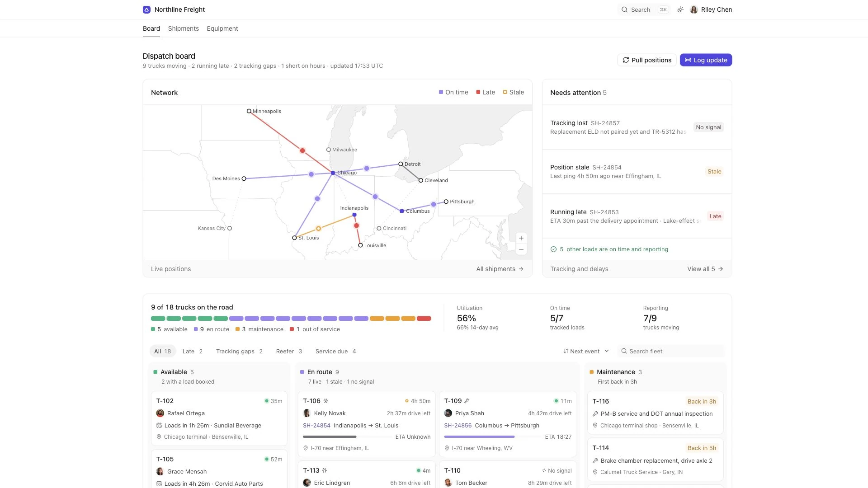Click Kelly Novak's driver avatar
This screenshot has width=868, height=488.
307,413
